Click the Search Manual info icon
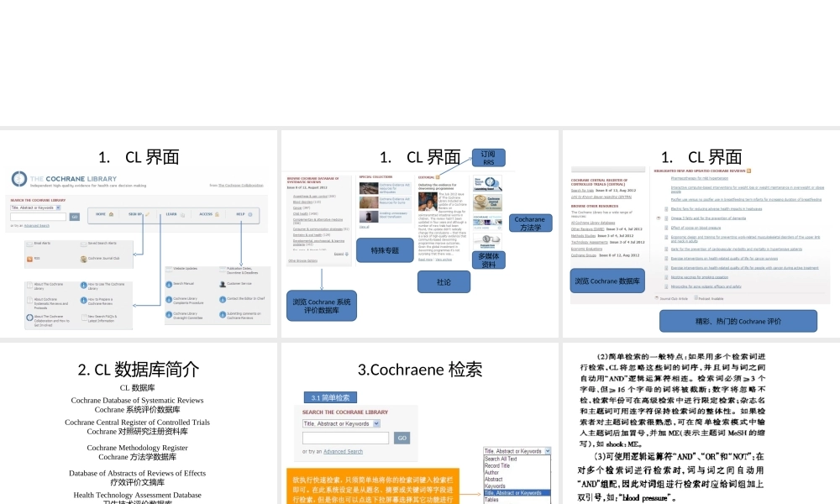 [x=169, y=285]
